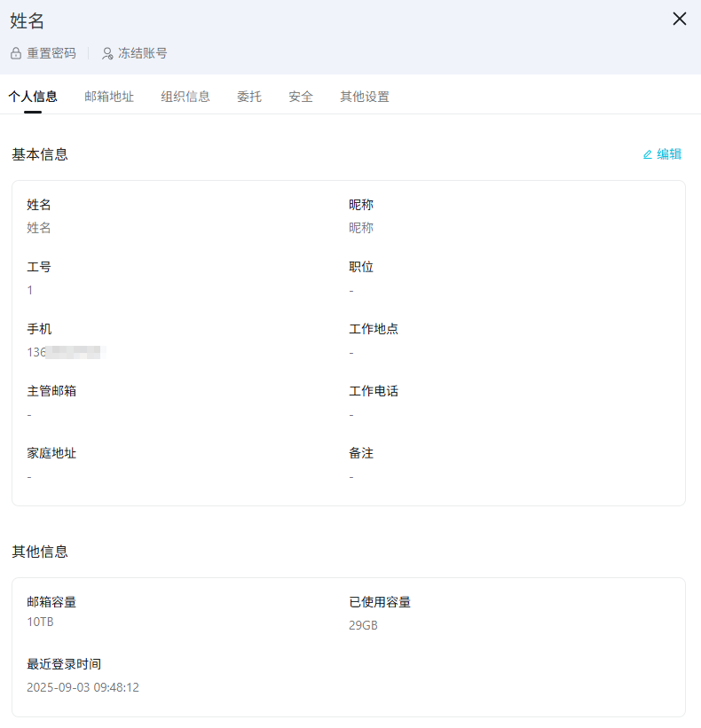The width and height of the screenshot is (701, 728).
Task: Click the 最近登录时间 timestamp value
Action: [83, 687]
